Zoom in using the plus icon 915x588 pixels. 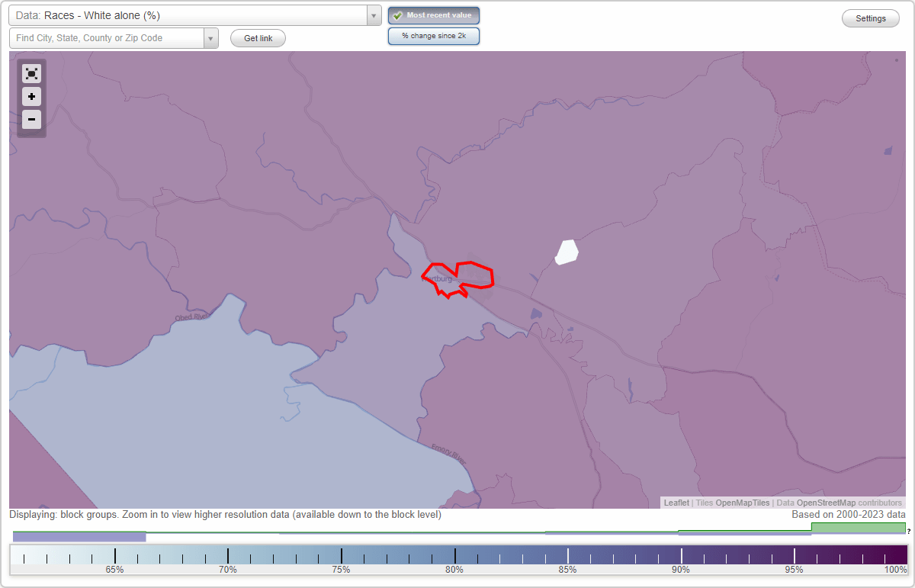pos(31,96)
